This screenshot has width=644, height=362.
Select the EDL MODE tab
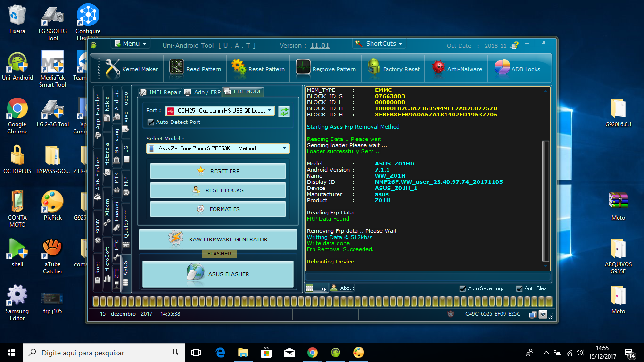click(x=243, y=91)
